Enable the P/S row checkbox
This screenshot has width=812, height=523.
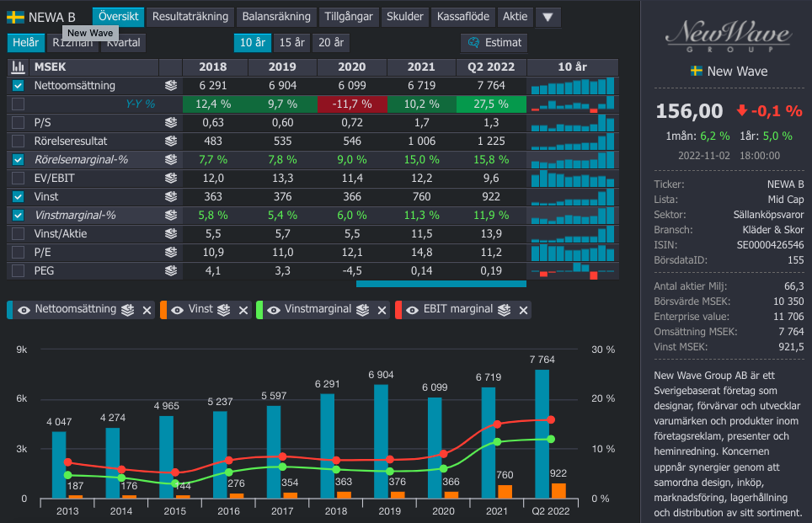[x=19, y=123]
